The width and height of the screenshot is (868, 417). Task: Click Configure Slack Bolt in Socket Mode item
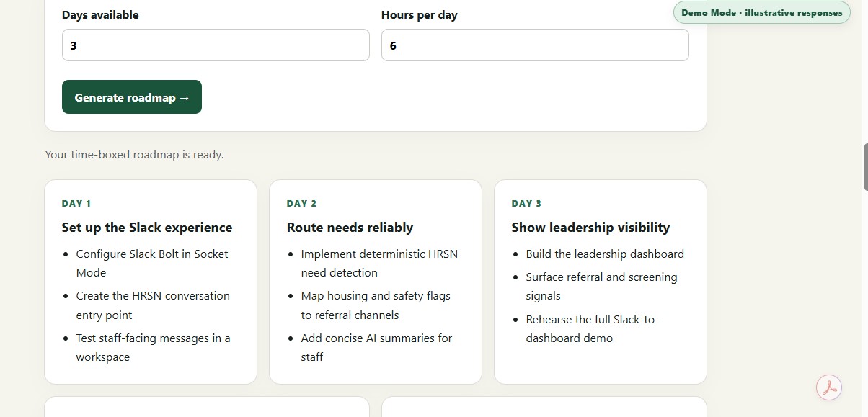click(x=152, y=263)
